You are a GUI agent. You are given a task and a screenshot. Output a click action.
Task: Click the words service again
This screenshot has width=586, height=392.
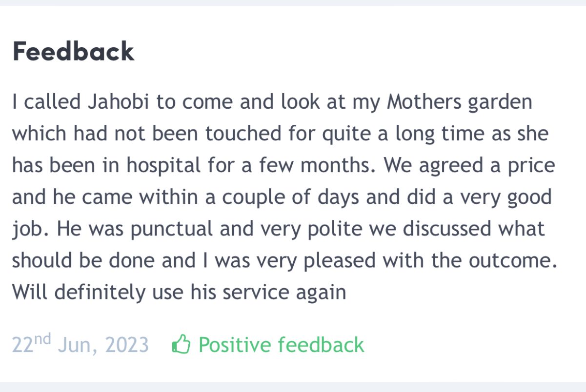[284, 293]
